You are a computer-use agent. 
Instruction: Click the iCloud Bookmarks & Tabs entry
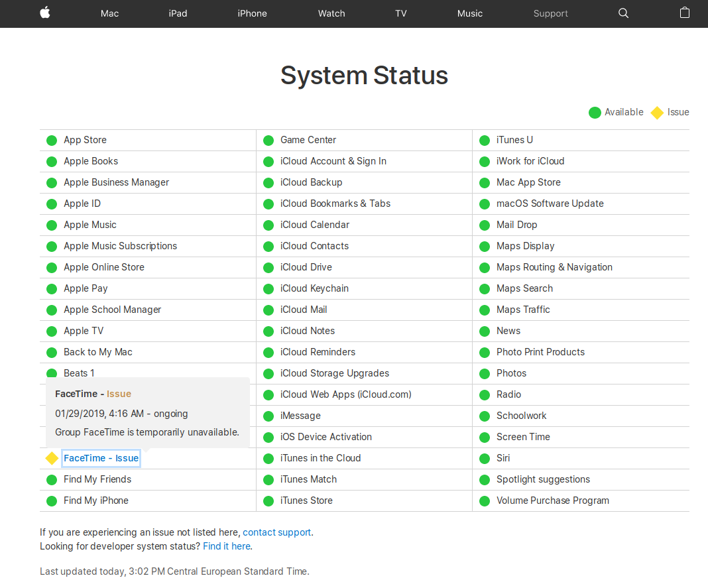click(x=335, y=204)
